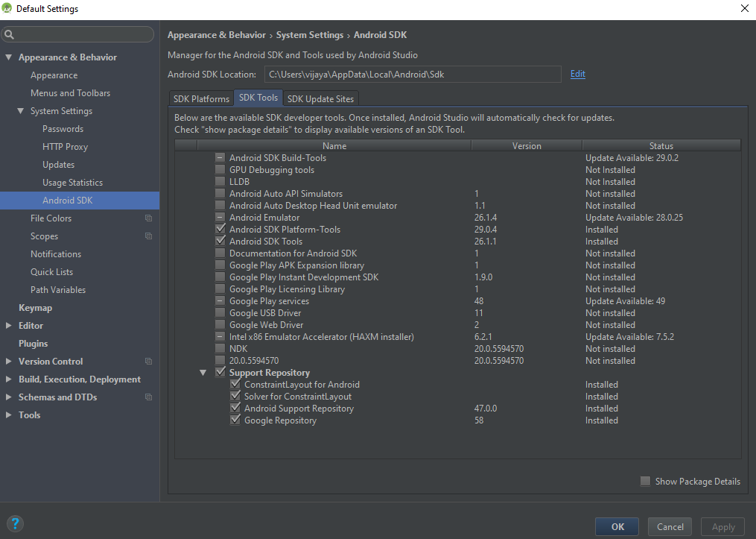
Task: Open Menus and Toolbars settings
Action: [x=71, y=93]
